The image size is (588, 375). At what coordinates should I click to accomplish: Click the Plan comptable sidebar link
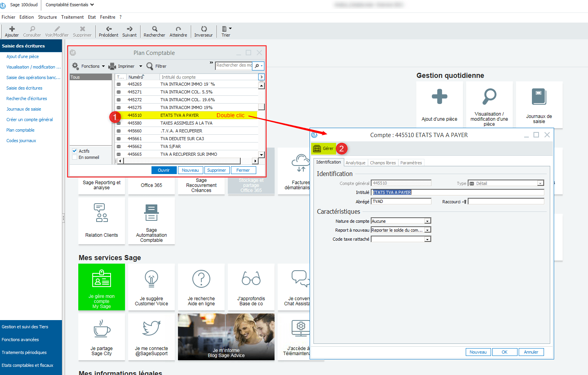coord(20,130)
